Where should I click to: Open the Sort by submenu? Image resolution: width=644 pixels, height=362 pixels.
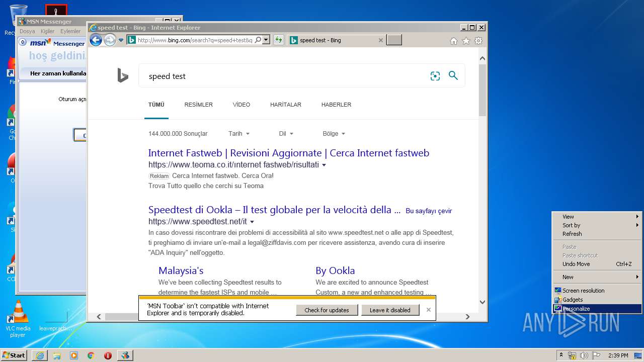pyautogui.click(x=597, y=225)
